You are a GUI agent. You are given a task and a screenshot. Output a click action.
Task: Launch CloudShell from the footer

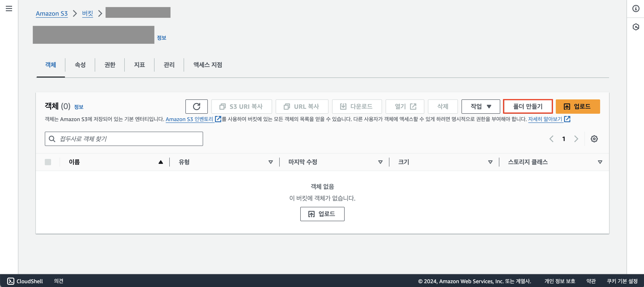[25, 281]
